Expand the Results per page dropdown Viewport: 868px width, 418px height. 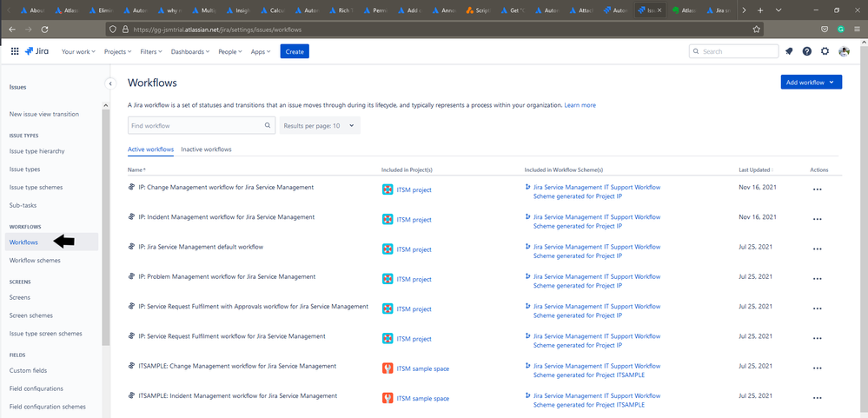pos(319,126)
